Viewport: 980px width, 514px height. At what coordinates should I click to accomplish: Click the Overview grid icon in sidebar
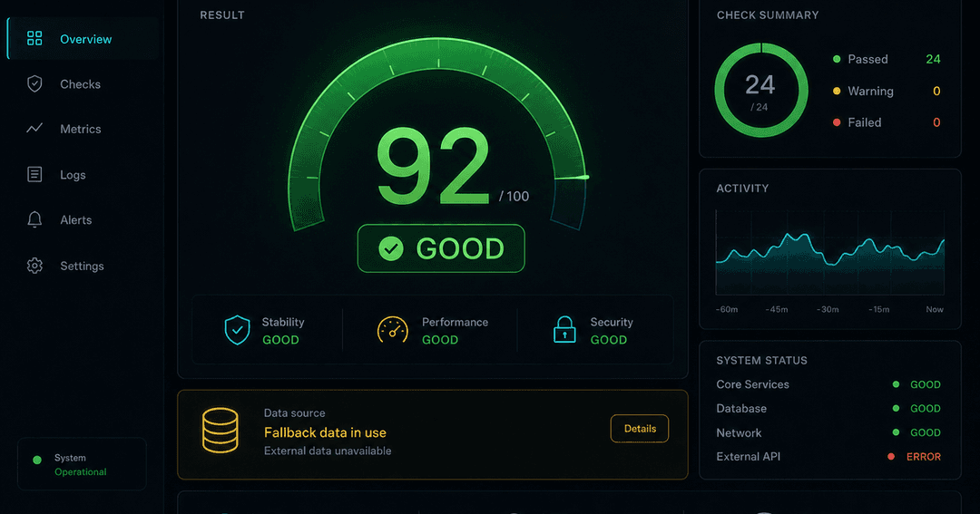click(x=35, y=39)
